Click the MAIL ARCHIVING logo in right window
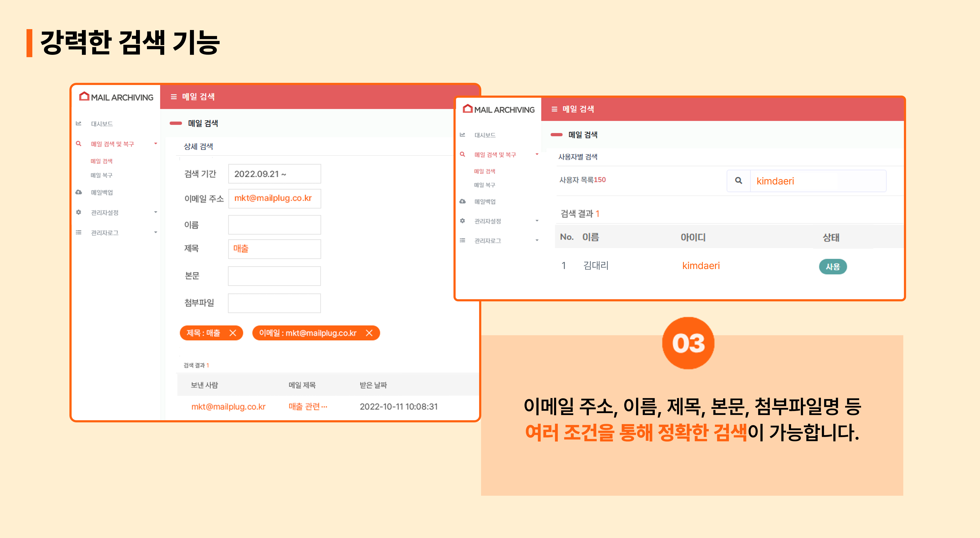The image size is (980, 538). coord(499,110)
